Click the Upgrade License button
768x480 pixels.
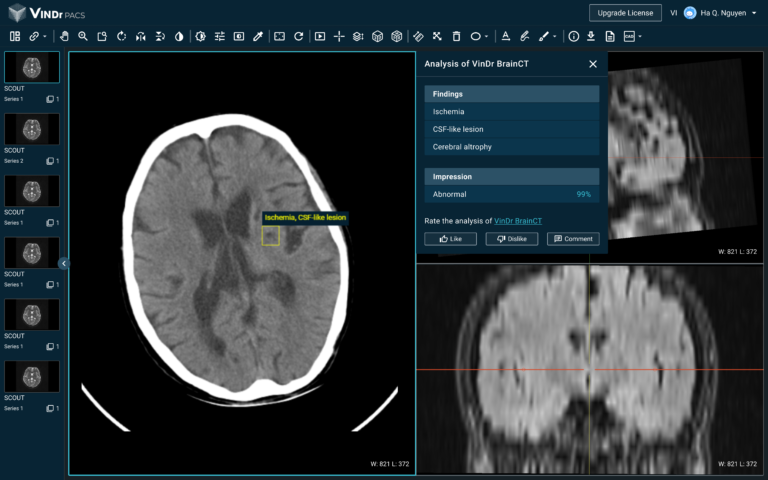tap(625, 13)
